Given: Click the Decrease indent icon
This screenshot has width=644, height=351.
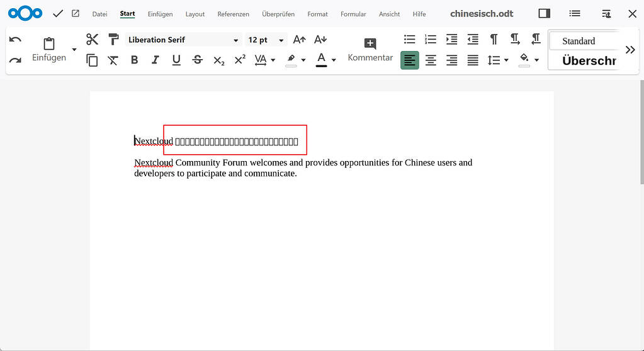Looking at the screenshot, I should [x=473, y=40].
